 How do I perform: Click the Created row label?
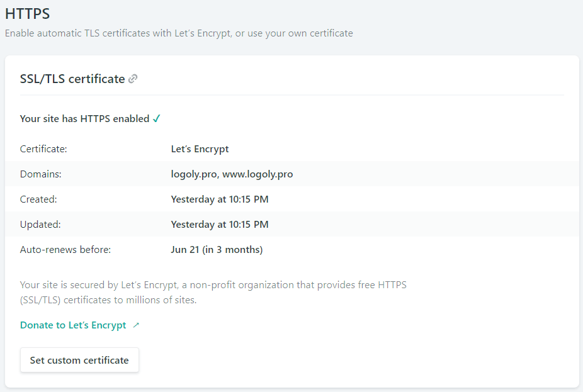coord(38,199)
